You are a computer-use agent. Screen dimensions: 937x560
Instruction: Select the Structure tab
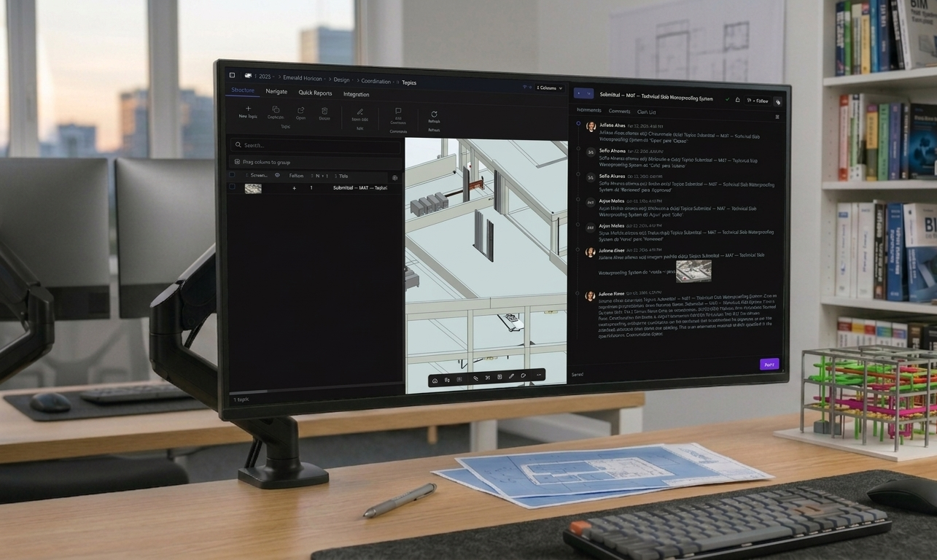[243, 90]
